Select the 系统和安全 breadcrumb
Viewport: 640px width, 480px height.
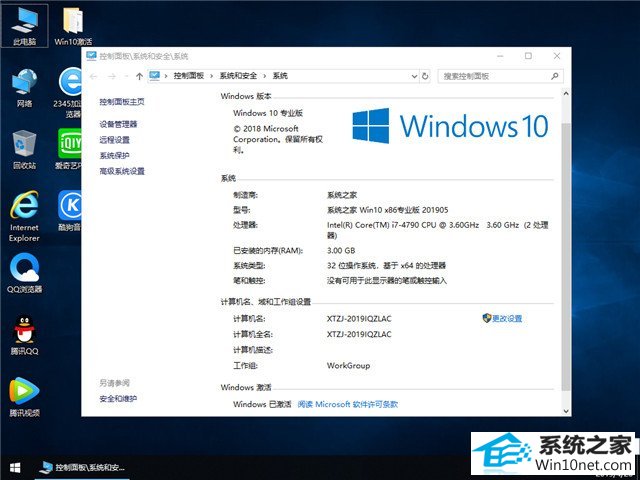coord(238,76)
